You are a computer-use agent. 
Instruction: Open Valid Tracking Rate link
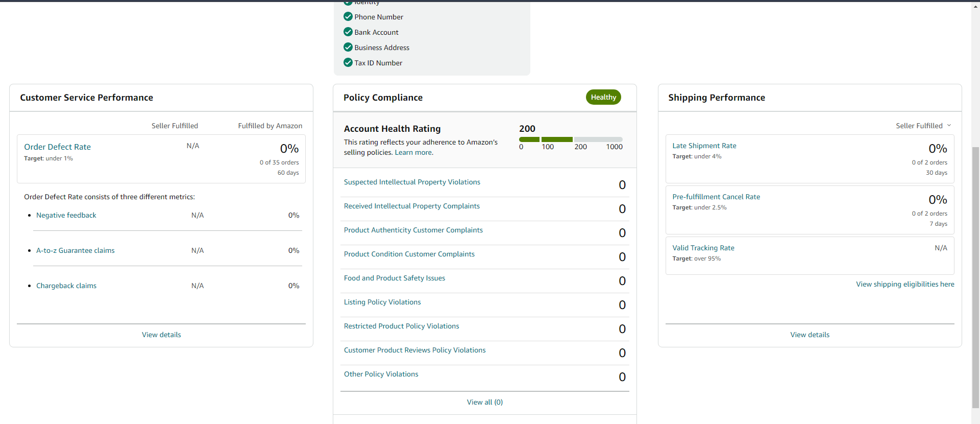point(703,248)
